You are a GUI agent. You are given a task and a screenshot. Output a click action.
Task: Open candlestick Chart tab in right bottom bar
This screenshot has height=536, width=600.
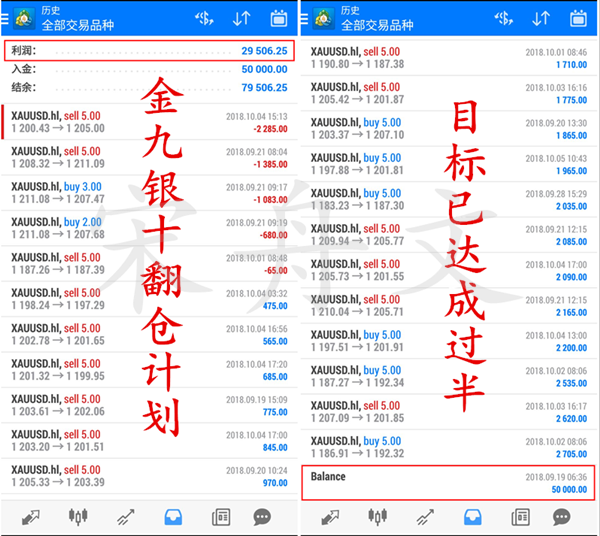tap(378, 517)
